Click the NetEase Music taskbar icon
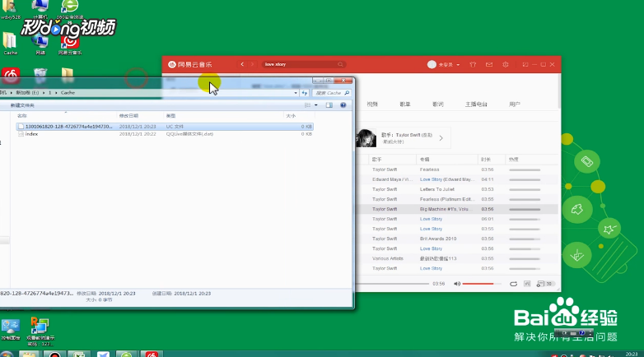This screenshot has width=644, height=357. coord(152,354)
